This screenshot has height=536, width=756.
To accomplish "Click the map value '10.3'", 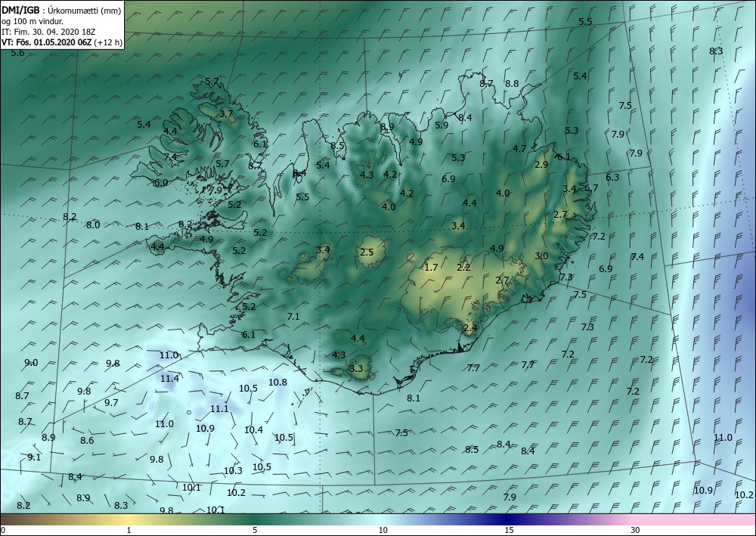I will click(x=234, y=471).
